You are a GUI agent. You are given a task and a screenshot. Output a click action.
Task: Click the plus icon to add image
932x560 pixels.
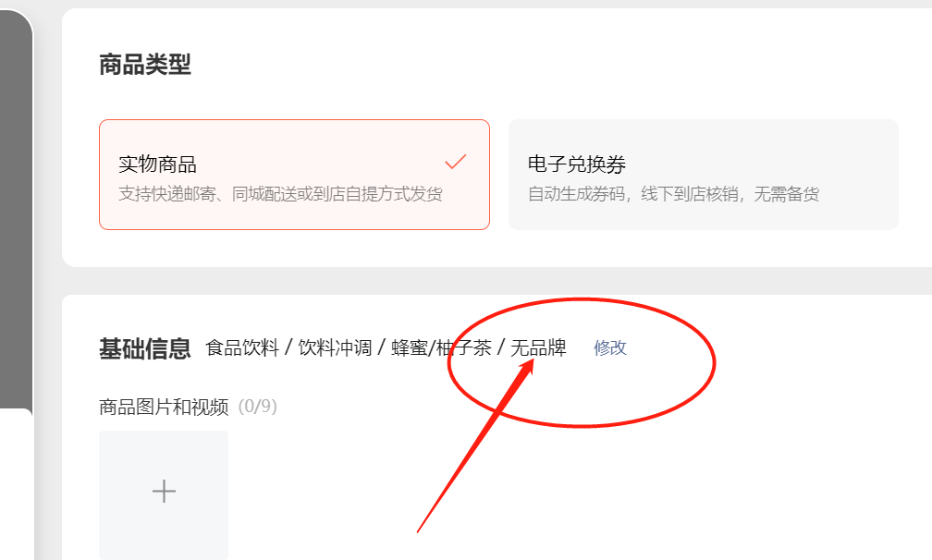tap(164, 492)
